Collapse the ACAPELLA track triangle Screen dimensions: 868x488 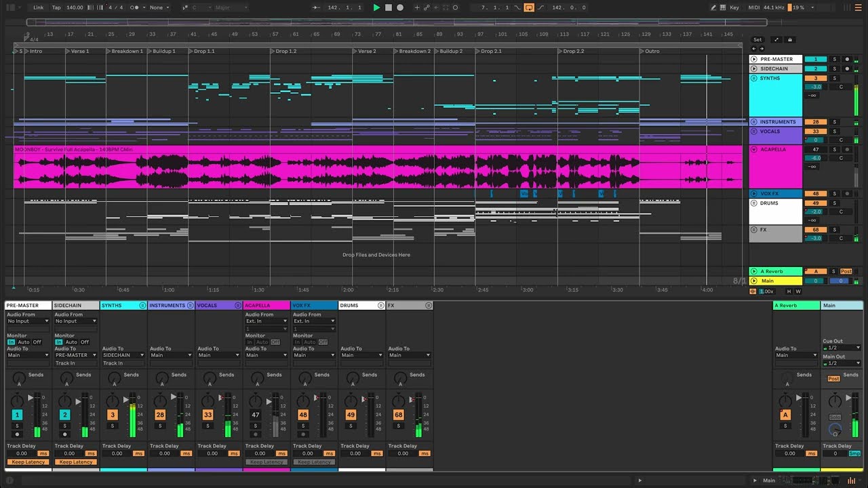tap(753, 149)
